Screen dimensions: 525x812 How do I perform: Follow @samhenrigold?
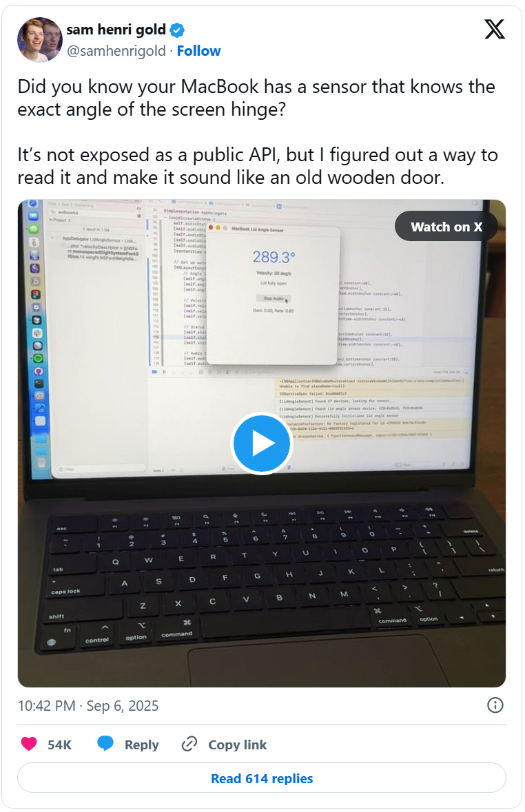click(x=198, y=51)
